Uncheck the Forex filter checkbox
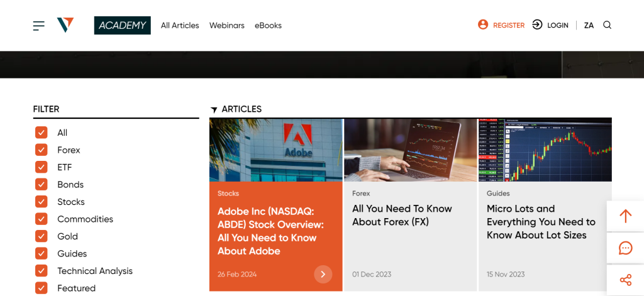644x296 pixels. [42, 150]
